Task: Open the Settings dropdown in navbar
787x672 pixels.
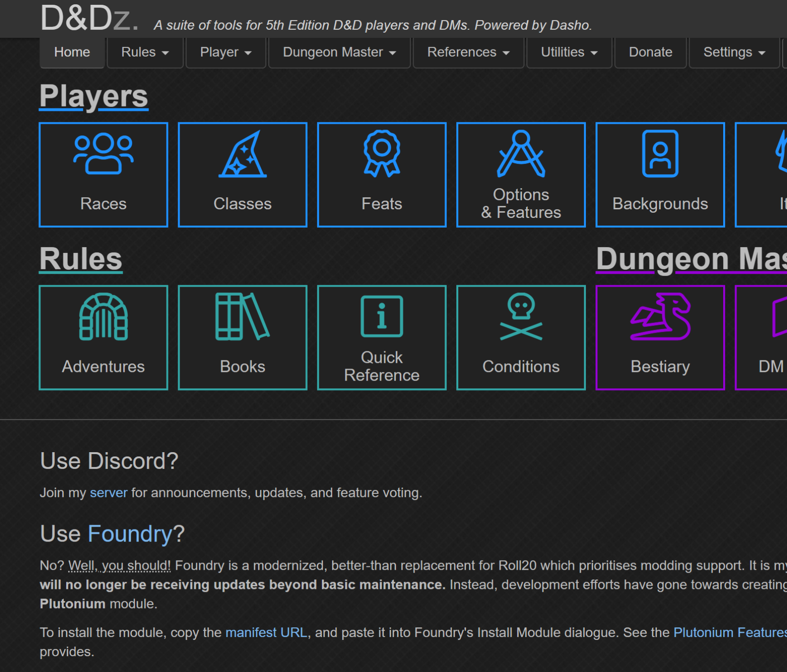Action: tap(734, 52)
